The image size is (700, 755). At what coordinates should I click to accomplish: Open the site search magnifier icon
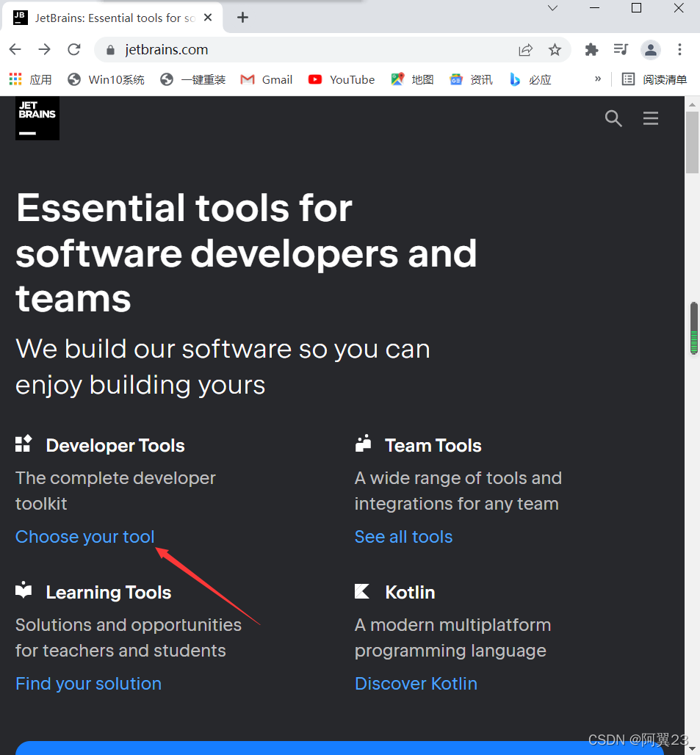(613, 118)
